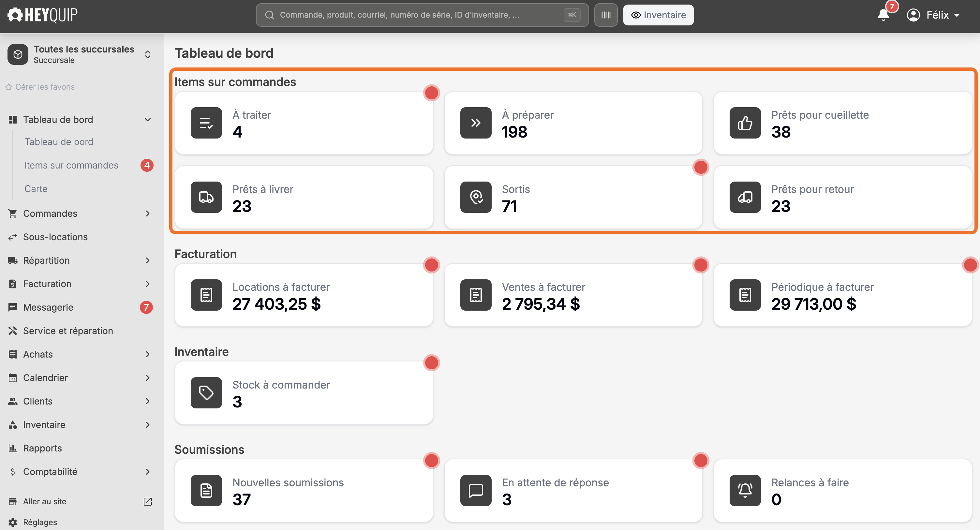Click the Stock à commander tag icon
The image size is (980, 530).
(206, 393)
